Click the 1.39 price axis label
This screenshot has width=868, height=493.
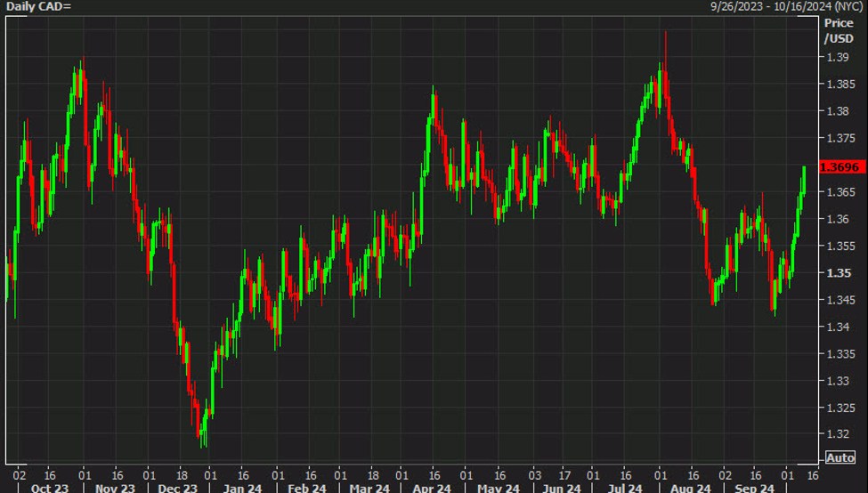click(x=838, y=57)
